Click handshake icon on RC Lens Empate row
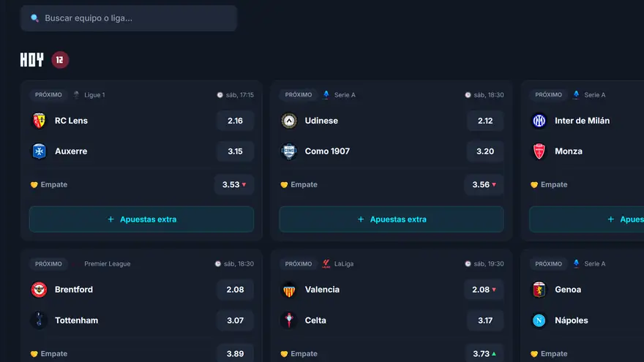Image resolution: width=644 pixels, height=362 pixels. click(x=34, y=185)
